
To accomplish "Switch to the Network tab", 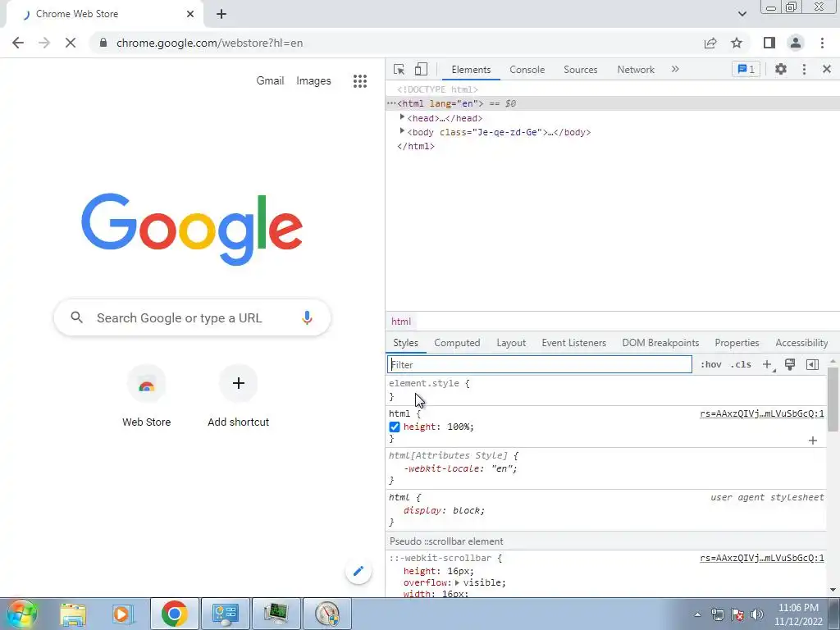I will coord(636,70).
